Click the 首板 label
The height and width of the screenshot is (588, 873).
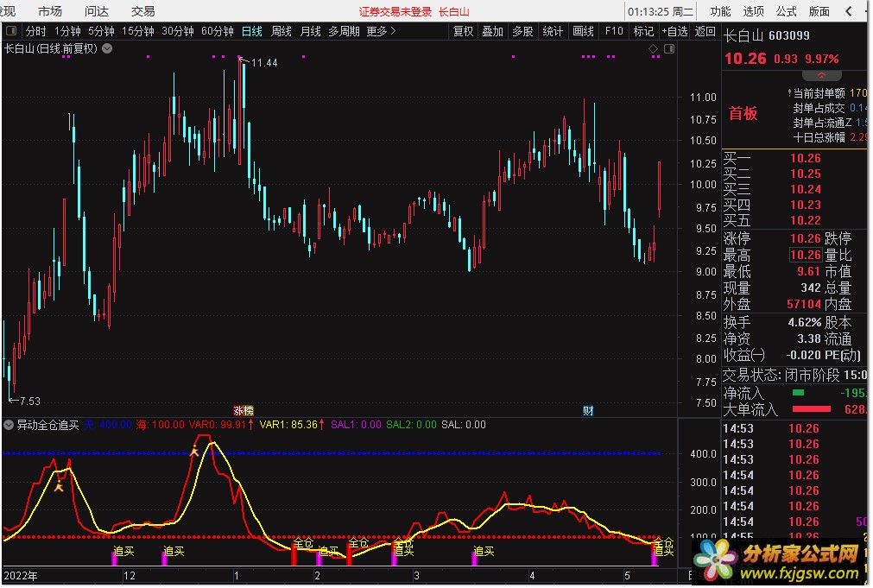tap(743, 114)
